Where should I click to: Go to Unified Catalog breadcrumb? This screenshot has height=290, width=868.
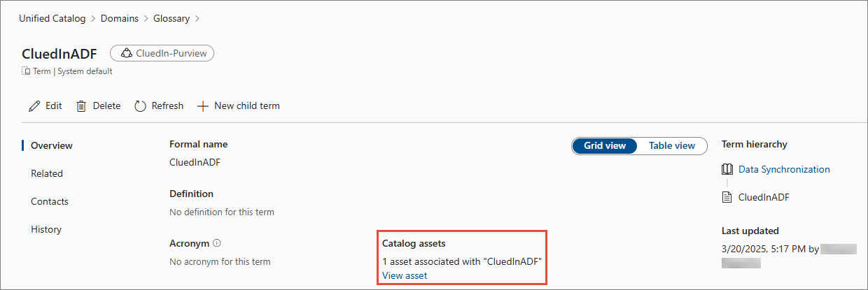(52, 19)
